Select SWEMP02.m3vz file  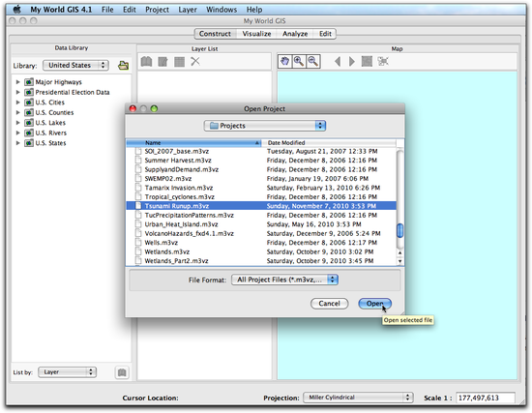[261, 179]
